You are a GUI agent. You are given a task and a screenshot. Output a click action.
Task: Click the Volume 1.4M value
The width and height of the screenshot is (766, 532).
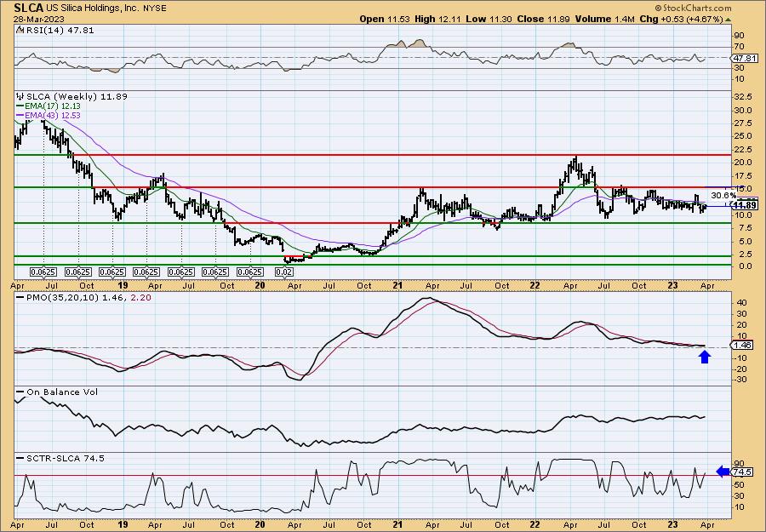point(604,19)
